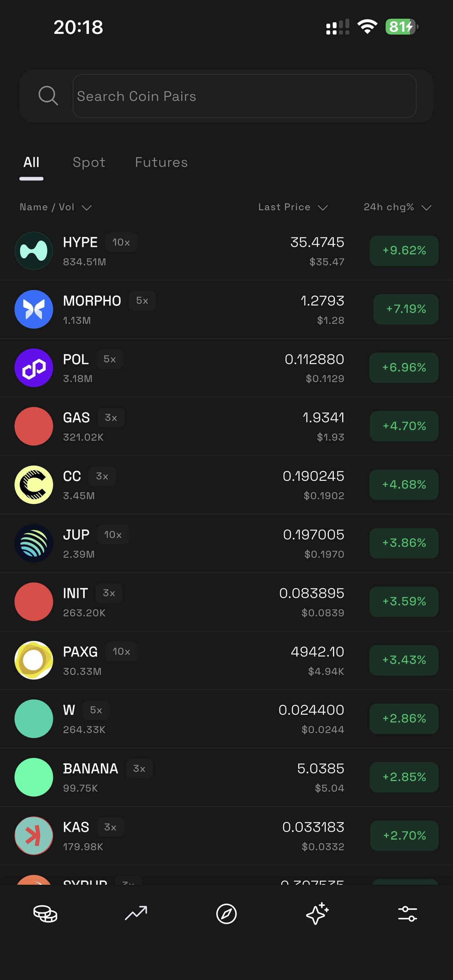Focus the Search Coin Pairs field
Viewport: 453px width, 980px height.
coord(244,96)
